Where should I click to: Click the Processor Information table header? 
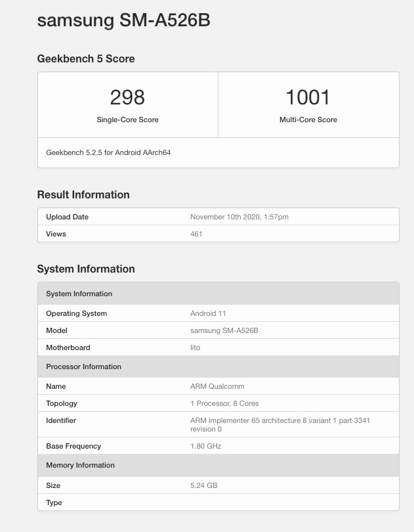click(218, 366)
